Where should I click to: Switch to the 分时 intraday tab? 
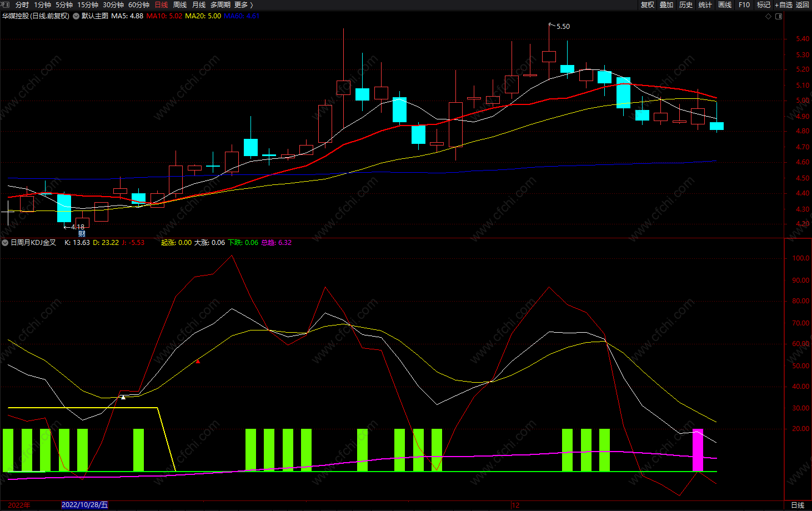point(22,5)
